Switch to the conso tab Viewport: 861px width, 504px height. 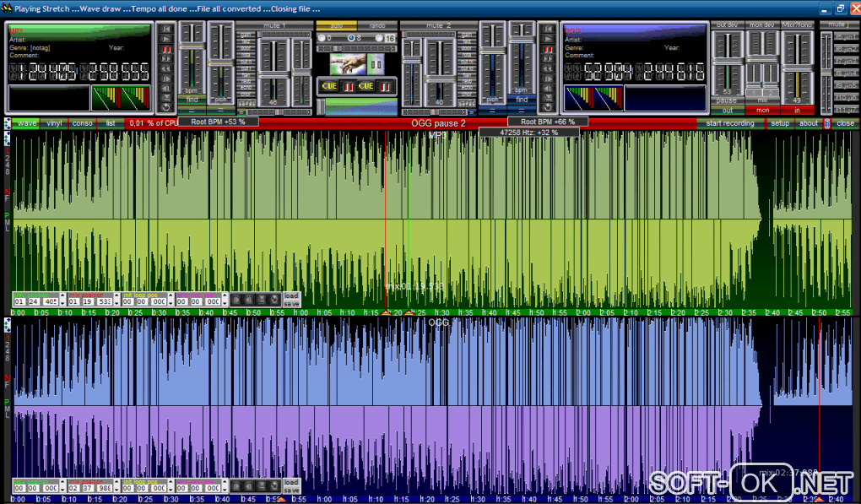(x=83, y=123)
